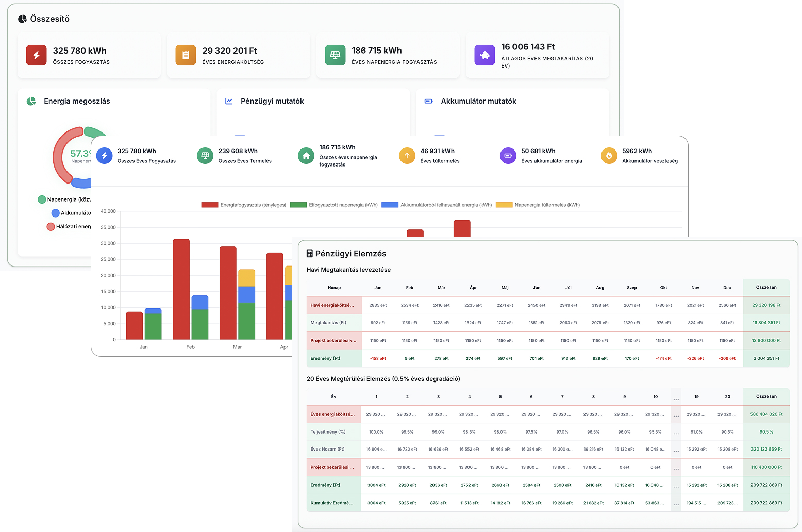Click the battery icon beside Akkumulátor mutatók
802x532 pixels.
pyautogui.click(x=428, y=101)
